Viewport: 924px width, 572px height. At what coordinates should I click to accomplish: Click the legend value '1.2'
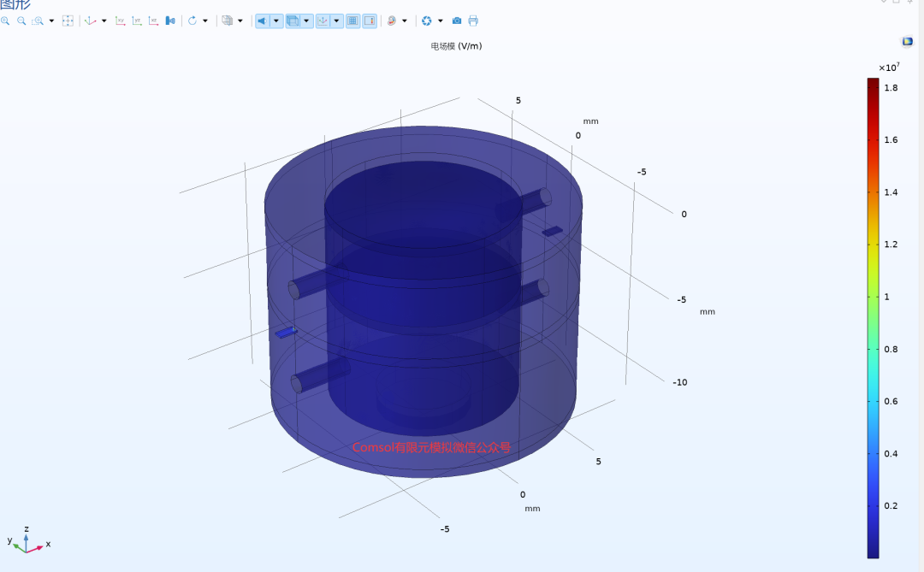coord(891,245)
